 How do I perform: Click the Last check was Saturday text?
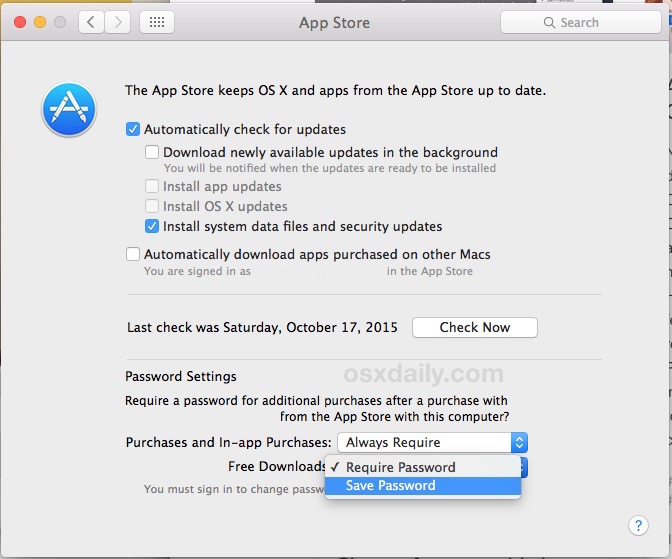[x=262, y=328]
